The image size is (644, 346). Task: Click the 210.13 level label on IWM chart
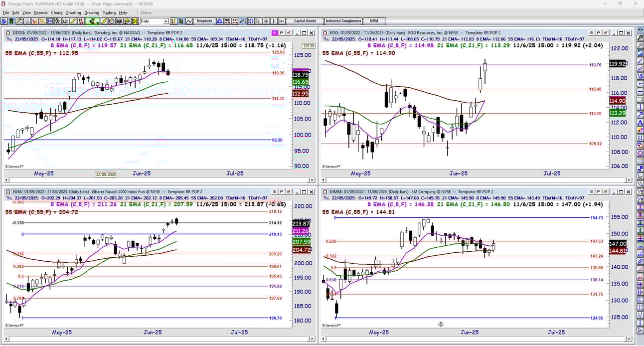pyautogui.click(x=275, y=234)
